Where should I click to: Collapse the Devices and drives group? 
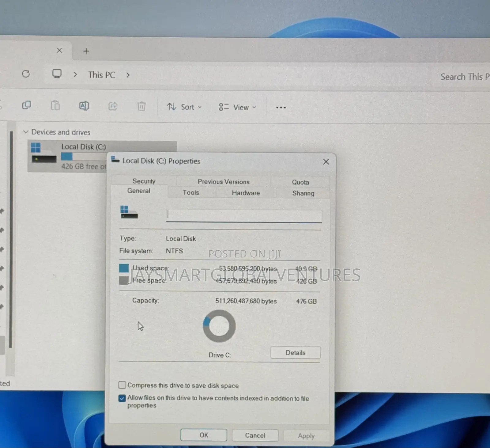[x=26, y=132]
